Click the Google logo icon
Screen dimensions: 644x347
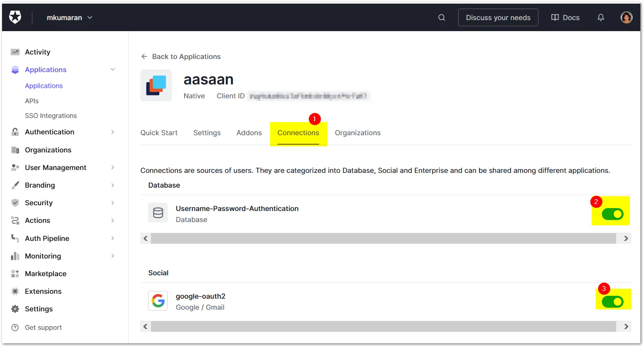(x=158, y=301)
